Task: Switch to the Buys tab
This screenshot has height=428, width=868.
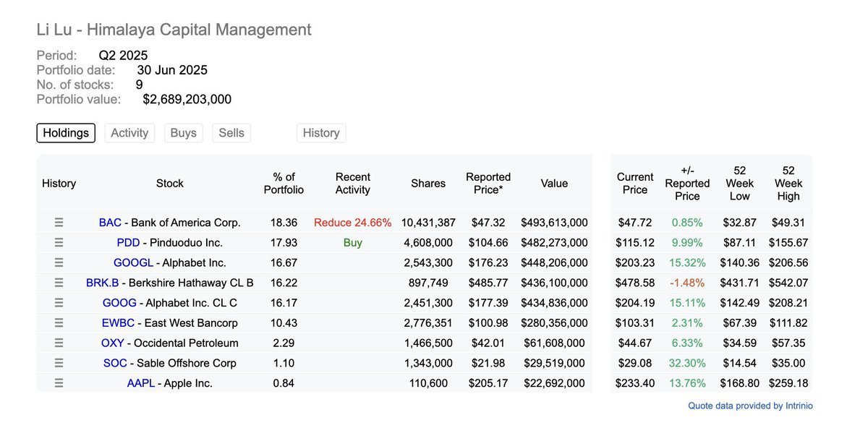Action: pos(184,133)
